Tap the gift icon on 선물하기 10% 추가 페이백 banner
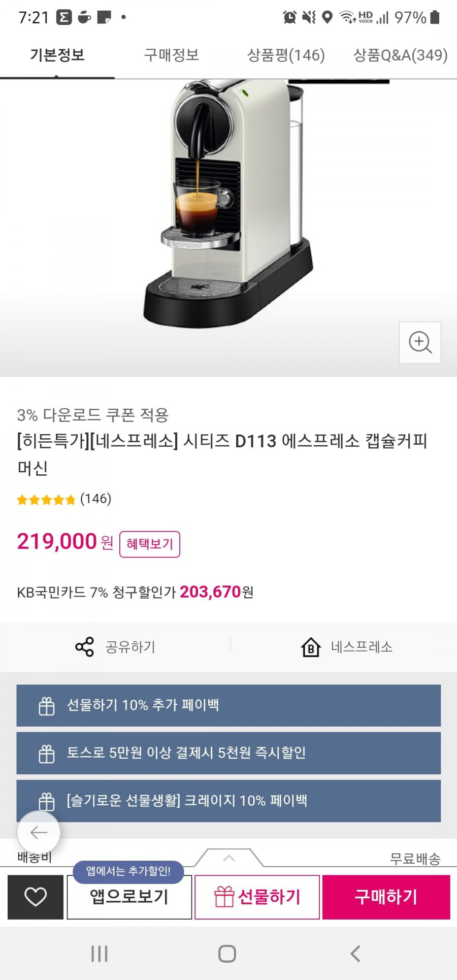457x980 pixels. point(47,705)
